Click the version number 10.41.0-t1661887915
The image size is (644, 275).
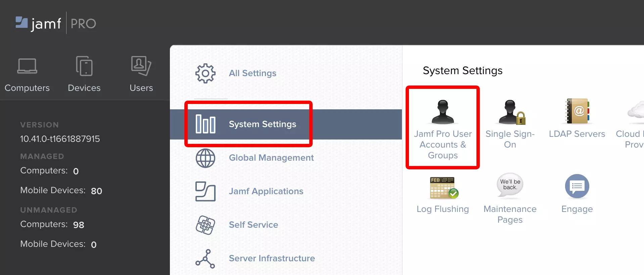(60, 139)
